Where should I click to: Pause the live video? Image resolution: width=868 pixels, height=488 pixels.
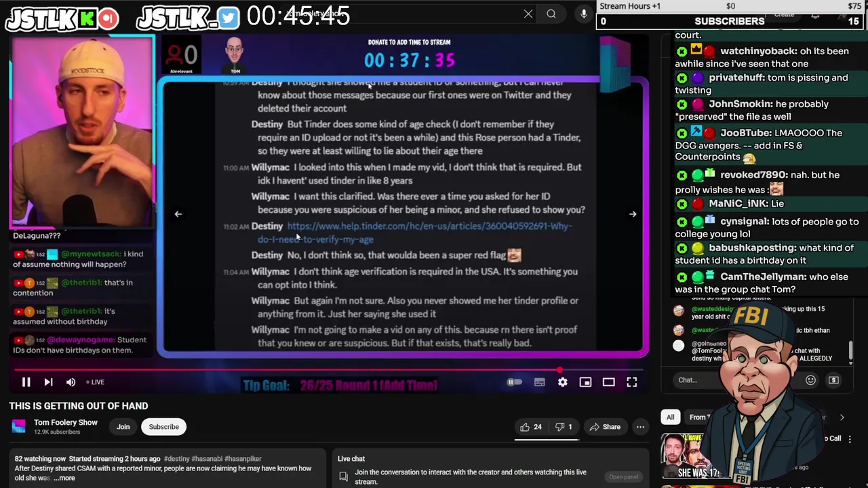(x=26, y=382)
